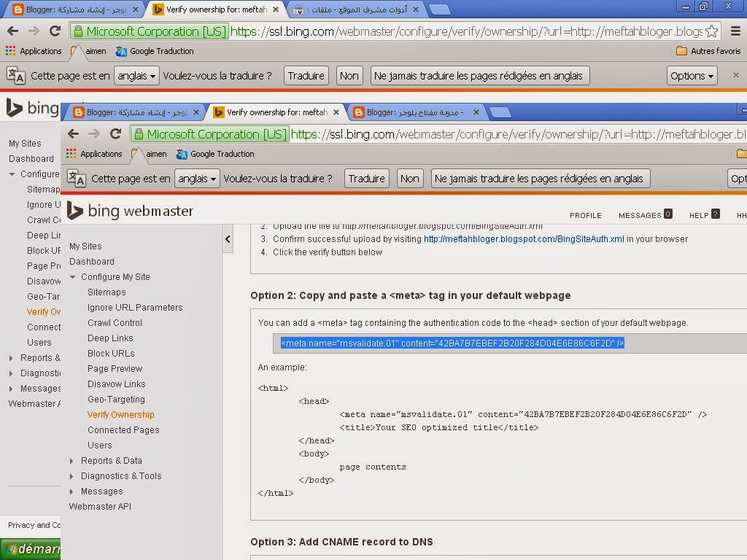
Task: Open Connected Pages in sidebar
Action: point(123,430)
